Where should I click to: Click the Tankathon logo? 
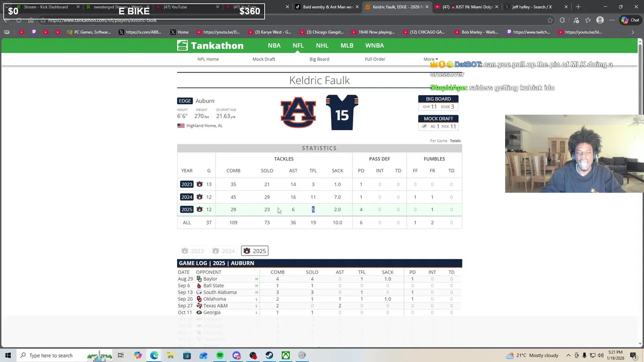click(210, 45)
